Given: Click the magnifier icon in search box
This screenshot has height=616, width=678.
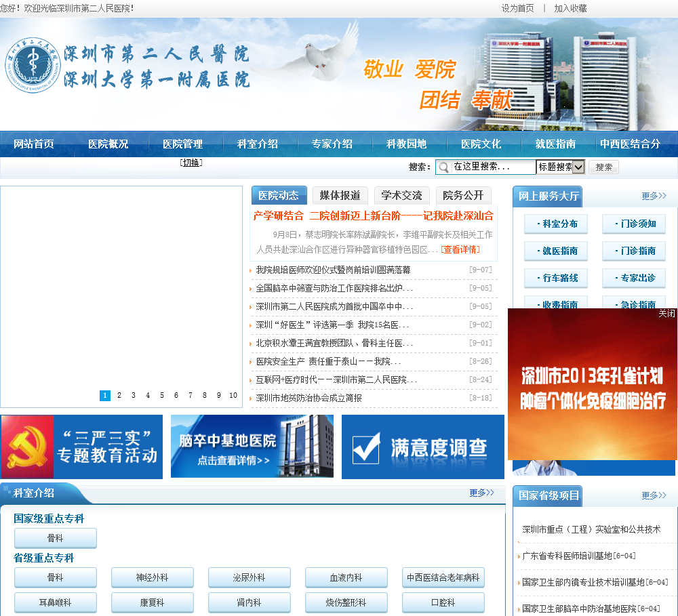Looking at the screenshot, I should (x=443, y=167).
